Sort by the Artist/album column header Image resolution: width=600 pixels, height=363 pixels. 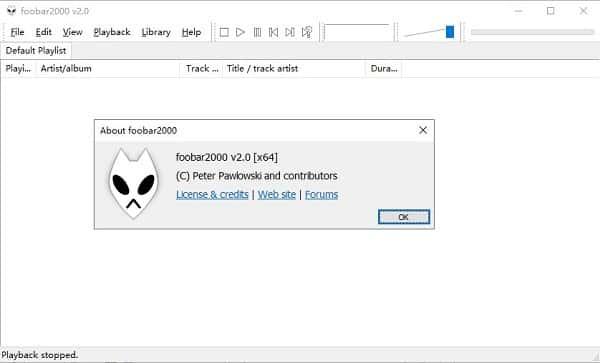(108, 68)
